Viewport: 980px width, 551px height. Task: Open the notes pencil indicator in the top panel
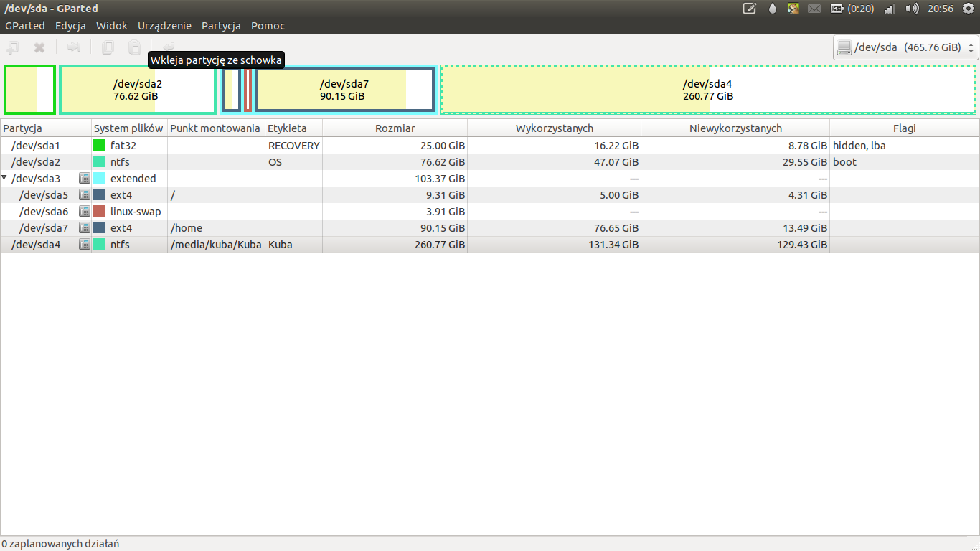749,9
